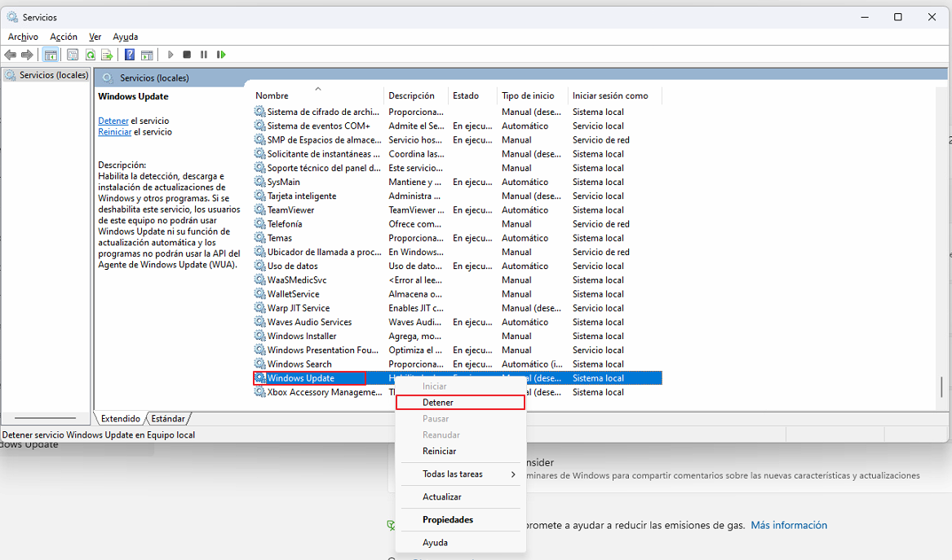
Task: Select the Windows Update service row
Action: click(457, 378)
